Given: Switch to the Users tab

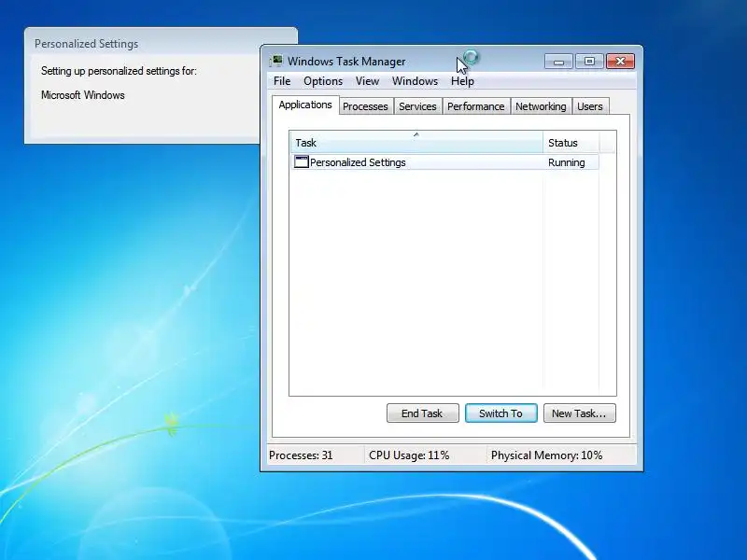Looking at the screenshot, I should tap(590, 106).
